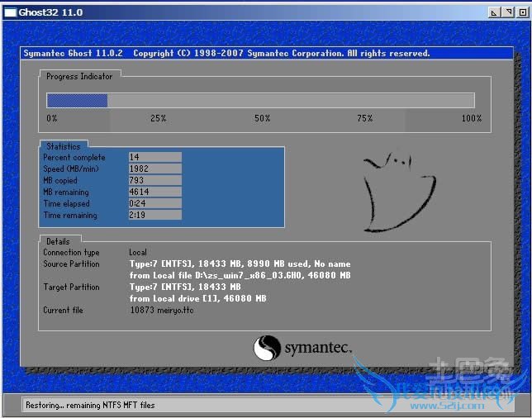Click the 'Restoring...' status bar message
Image resolution: width=532 pixels, height=418 pixels.
(x=90, y=405)
